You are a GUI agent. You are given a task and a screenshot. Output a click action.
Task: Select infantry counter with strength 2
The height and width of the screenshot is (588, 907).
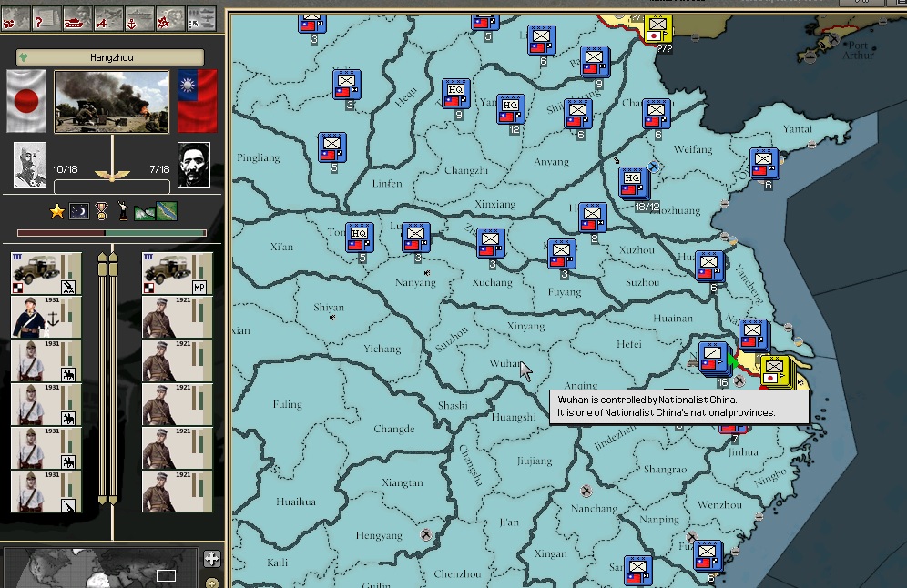point(592,218)
